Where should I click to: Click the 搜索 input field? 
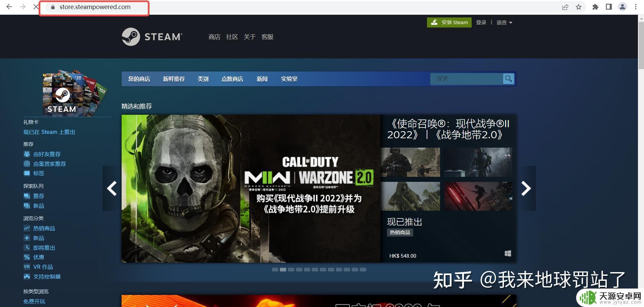tap(467, 79)
